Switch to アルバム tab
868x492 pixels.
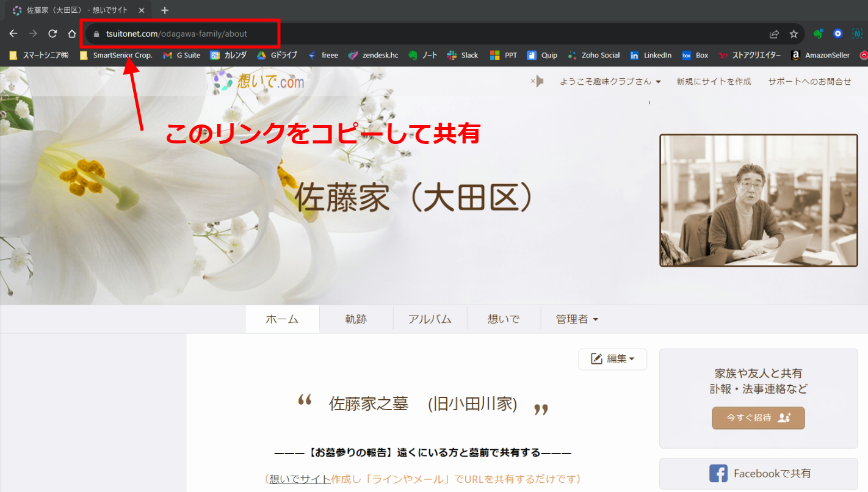pos(430,319)
